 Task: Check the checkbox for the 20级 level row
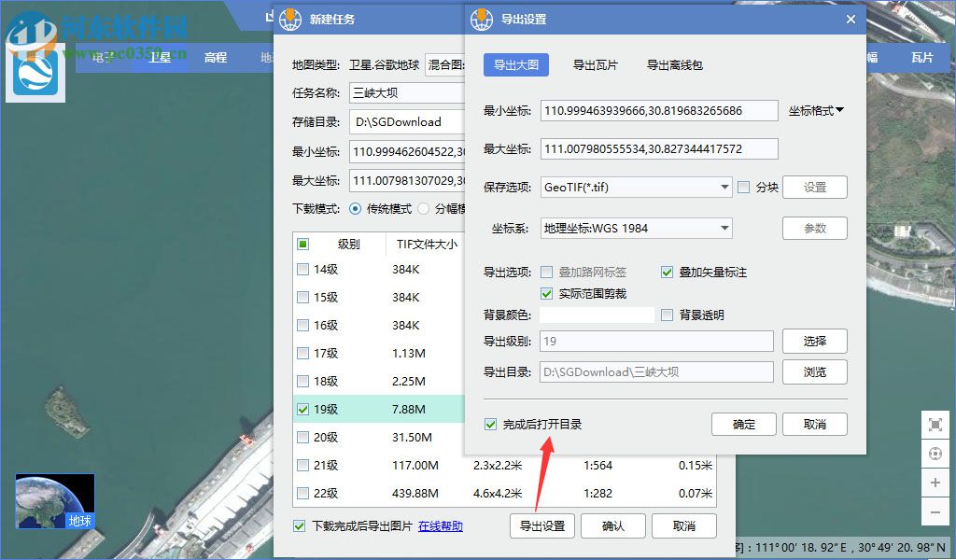tap(302, 437)
